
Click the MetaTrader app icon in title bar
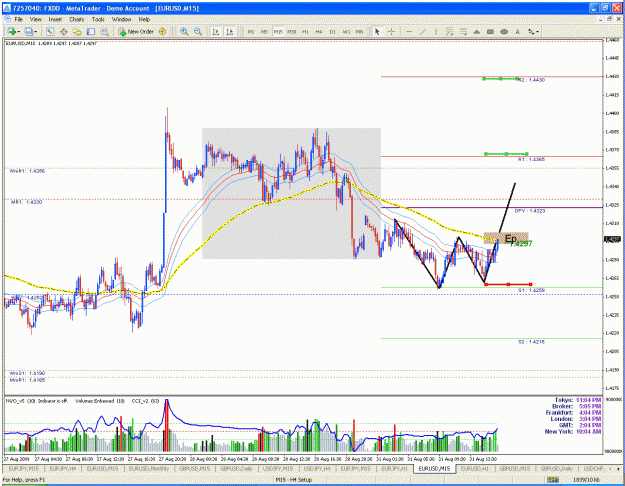tap(7, 8)
